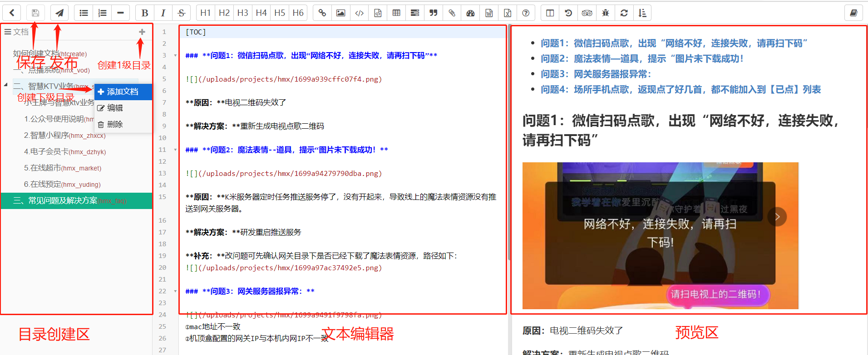Follow the 问题3：网关服务器报异常 preview link

click(x=596, y=74)
